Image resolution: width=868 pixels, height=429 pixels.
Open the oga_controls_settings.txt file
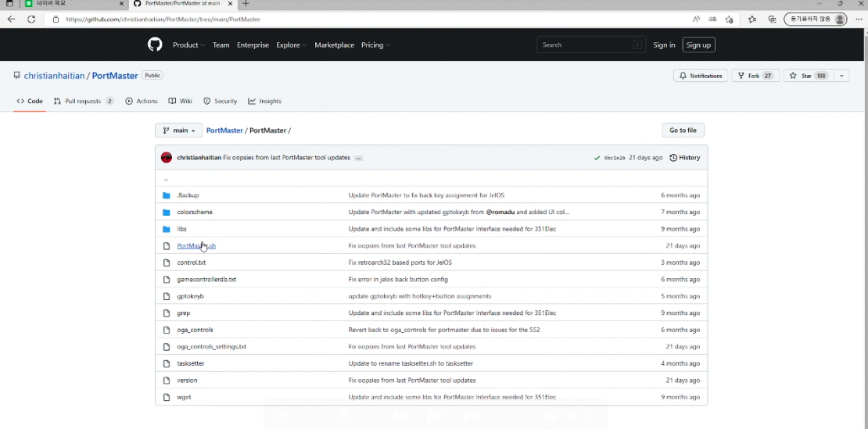pos(211,347)
